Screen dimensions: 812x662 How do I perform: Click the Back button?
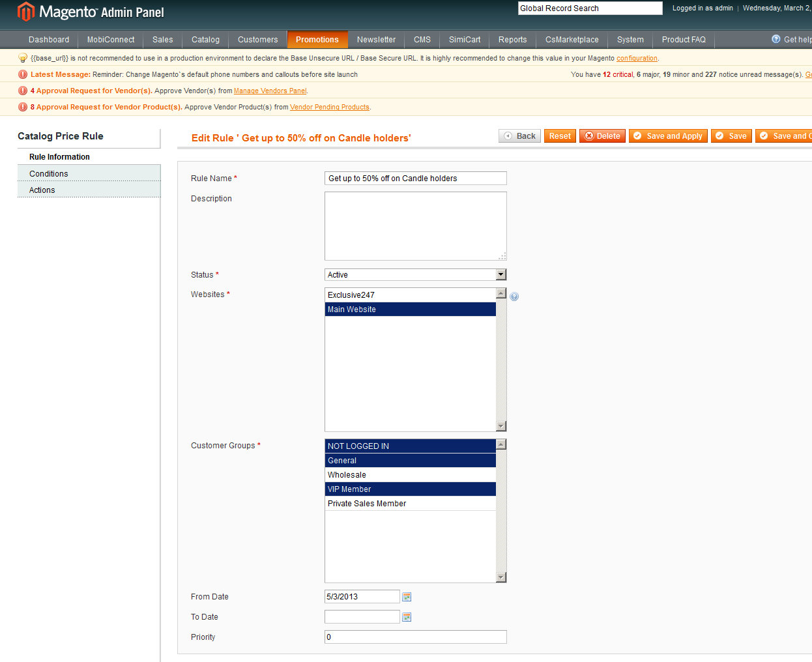[519, 136]
